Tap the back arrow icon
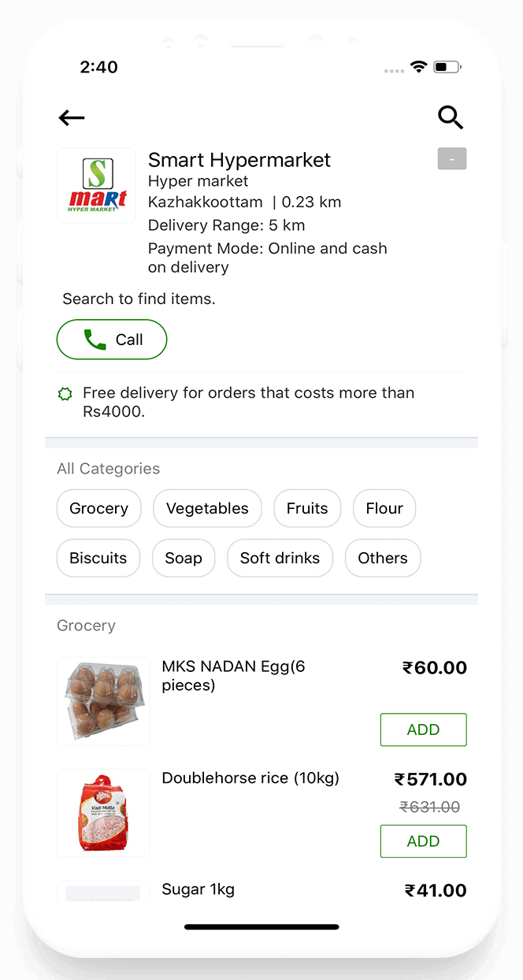The image size is (523, 980). tap(72, 118)
